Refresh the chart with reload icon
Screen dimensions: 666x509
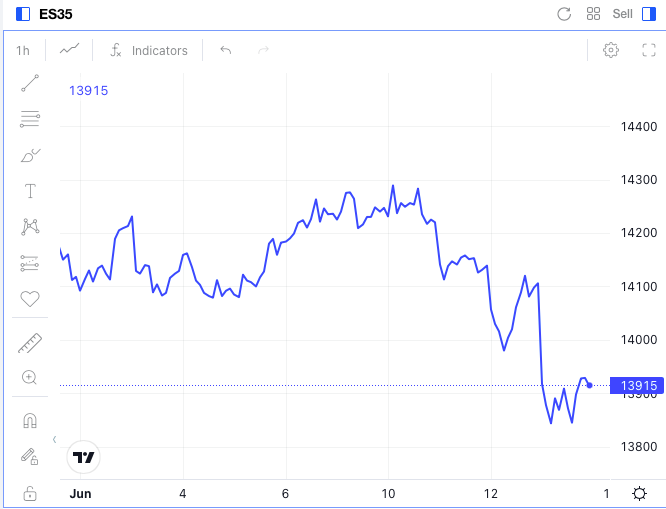coord(564,14)
